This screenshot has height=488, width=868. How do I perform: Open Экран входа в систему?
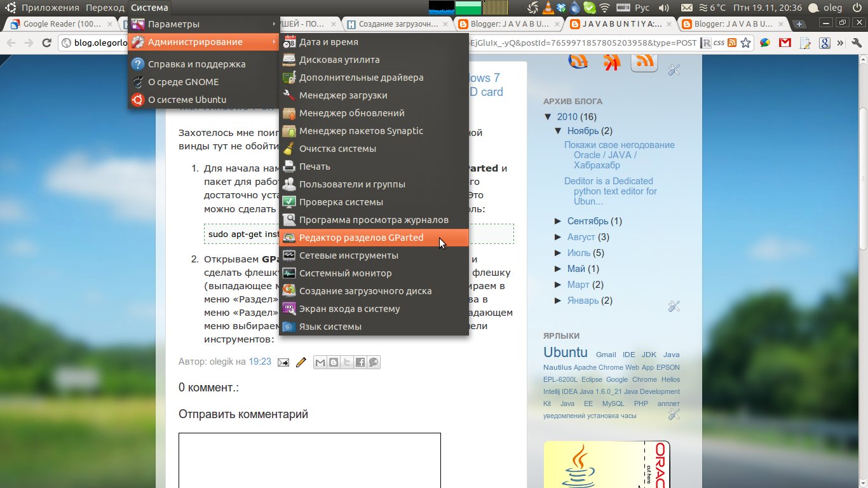click(x=374, y=309)
